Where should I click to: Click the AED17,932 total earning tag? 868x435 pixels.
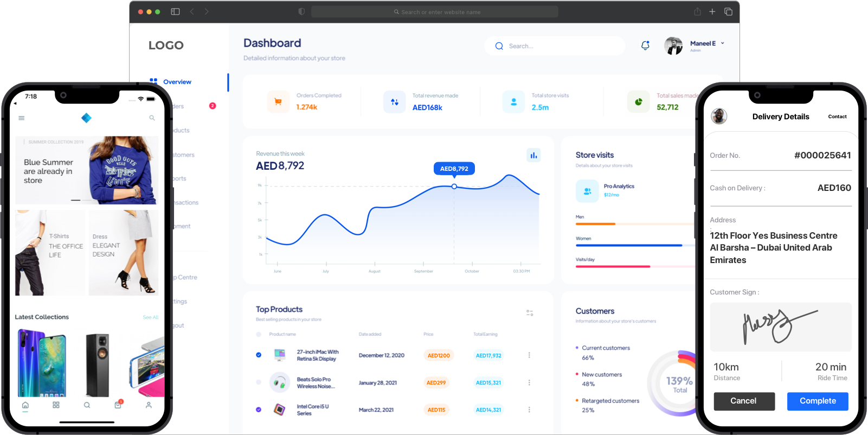click(x=488, y=356)
